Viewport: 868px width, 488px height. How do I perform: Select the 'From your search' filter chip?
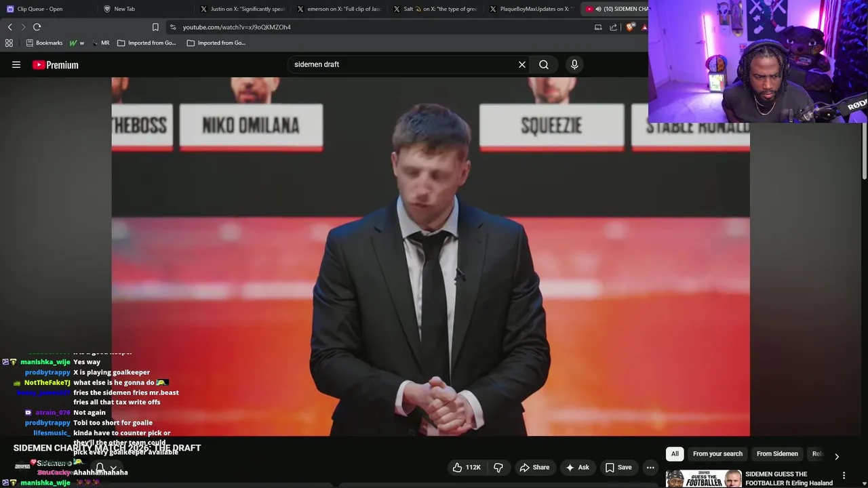(717, 453)
